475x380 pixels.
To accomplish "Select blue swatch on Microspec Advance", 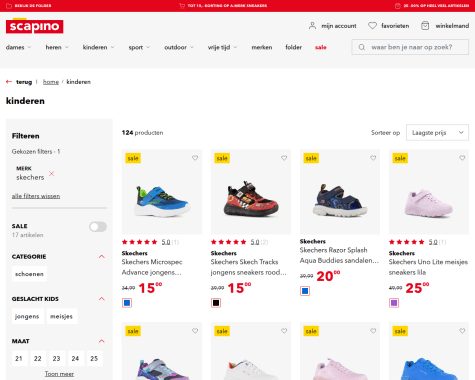I will click(127, 303).
